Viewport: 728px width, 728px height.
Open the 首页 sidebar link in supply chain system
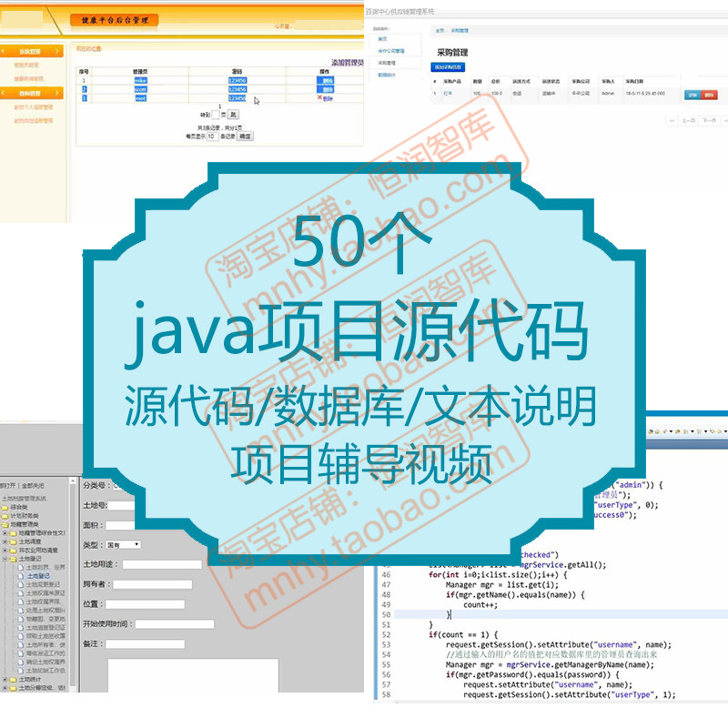click(x=382, y=39)
